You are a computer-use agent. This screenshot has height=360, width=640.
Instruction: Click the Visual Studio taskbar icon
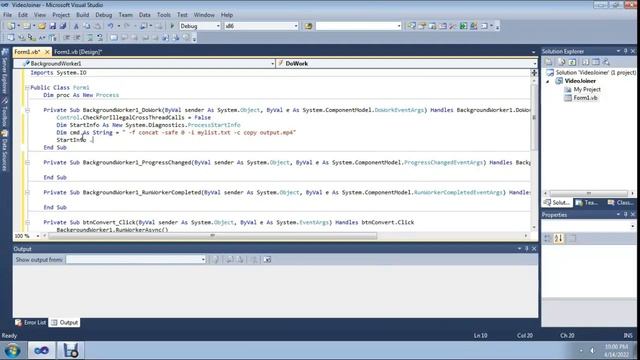[41, 350]
